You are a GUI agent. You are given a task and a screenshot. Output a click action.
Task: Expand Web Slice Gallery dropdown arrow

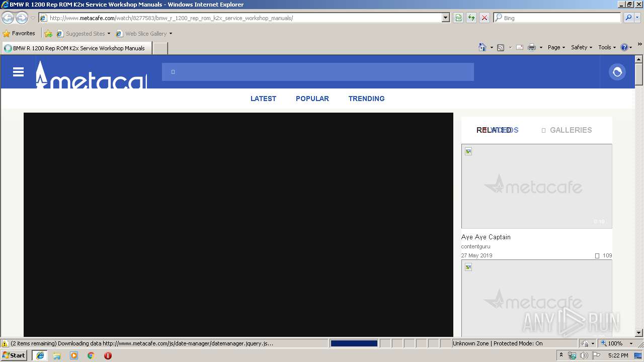pos(171,34)
